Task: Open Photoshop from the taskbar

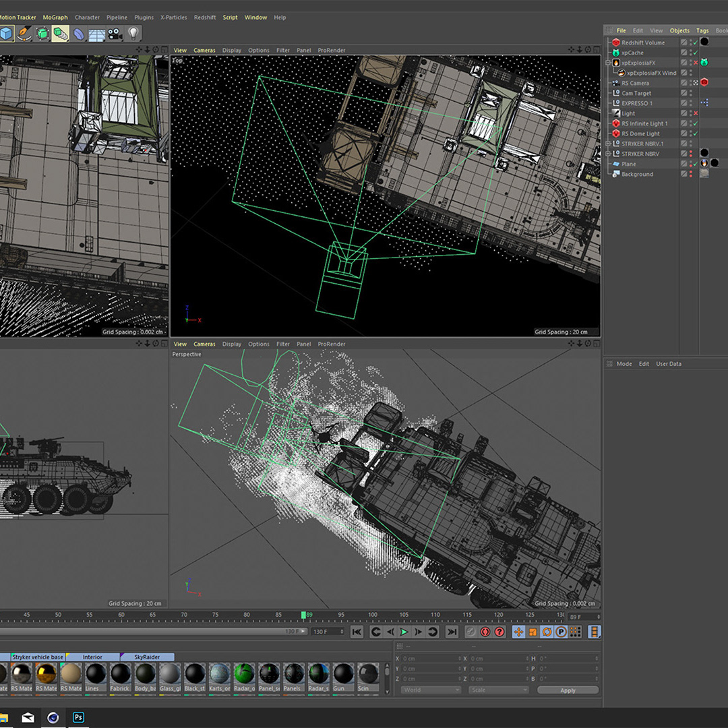Action: [x=78, y=717]
